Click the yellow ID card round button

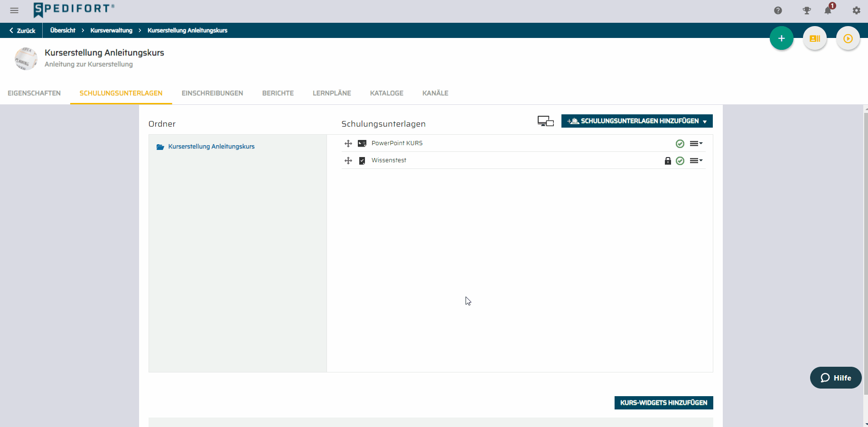pos(815,38)
